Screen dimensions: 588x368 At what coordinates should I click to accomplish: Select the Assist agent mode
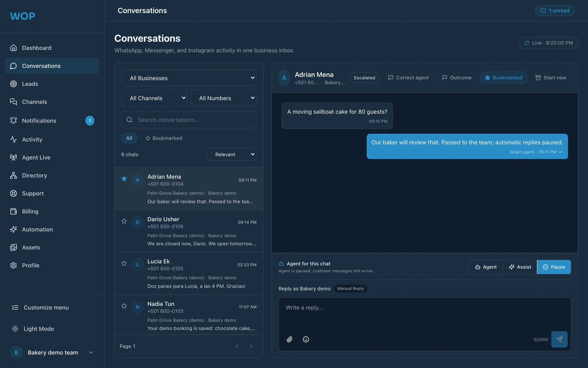[x=520, y=267]
